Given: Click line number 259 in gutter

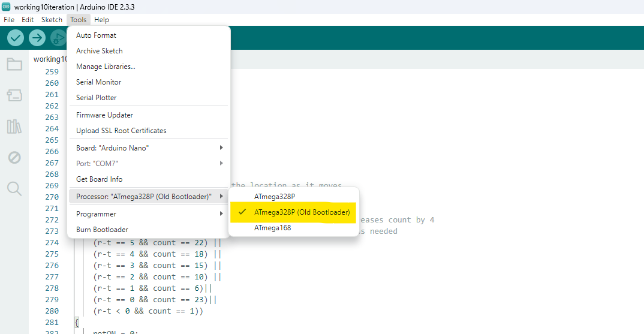Looking at the screenshot, I should (52, 72).
